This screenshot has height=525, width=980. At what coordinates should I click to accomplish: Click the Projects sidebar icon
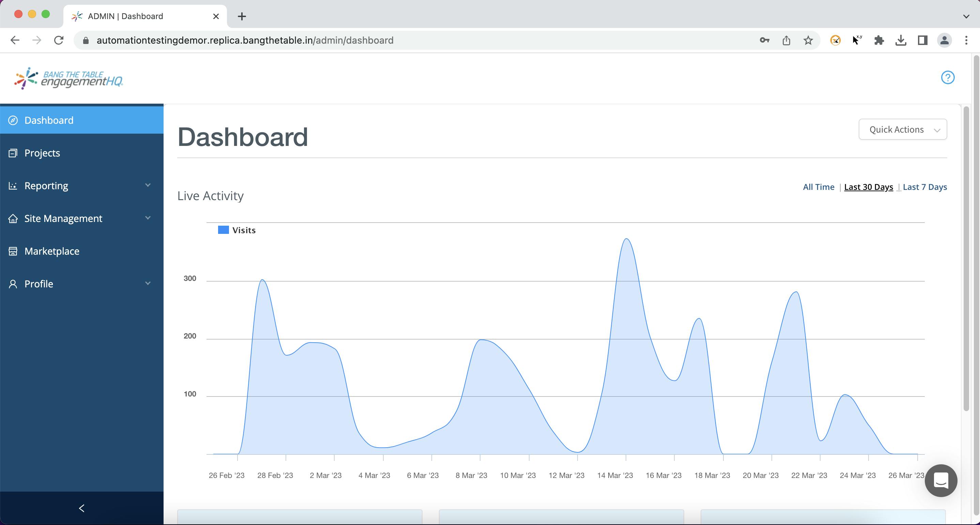click(x=13, y=153)
